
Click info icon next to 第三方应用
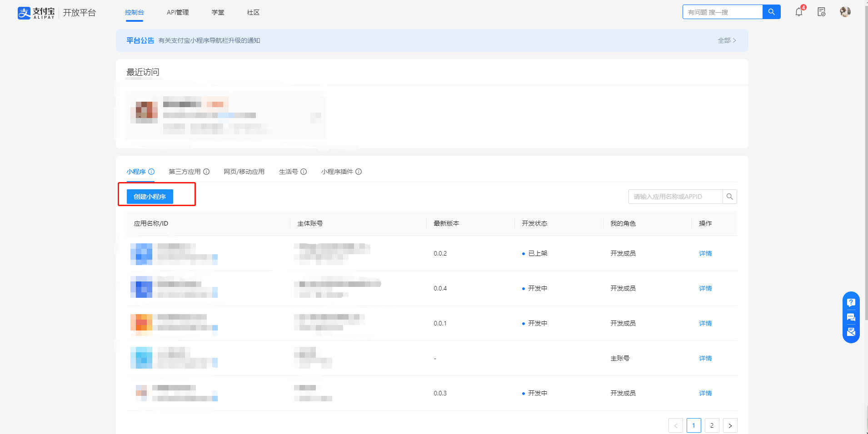pos(206,172)
